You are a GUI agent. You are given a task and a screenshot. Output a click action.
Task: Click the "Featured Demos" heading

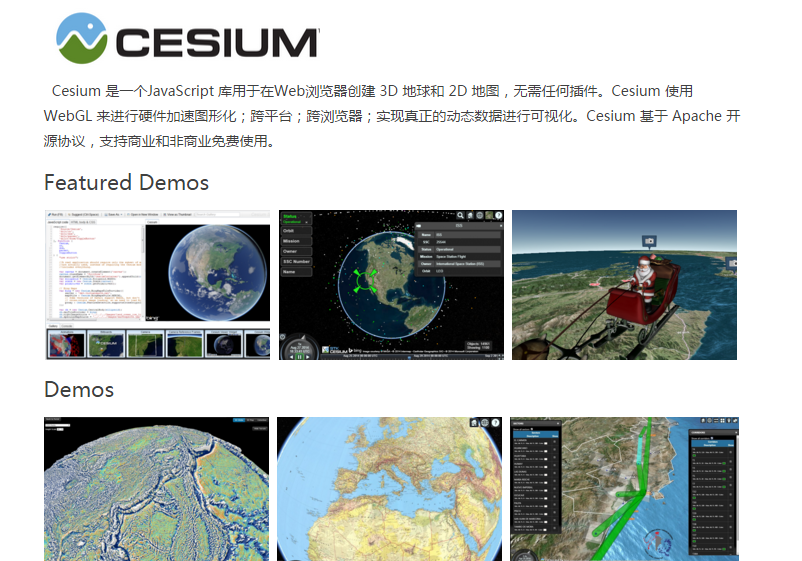click(126, 183)
